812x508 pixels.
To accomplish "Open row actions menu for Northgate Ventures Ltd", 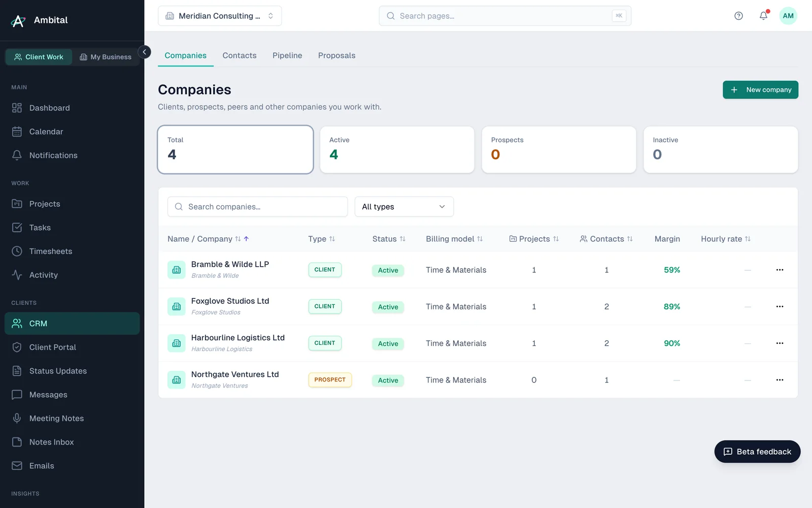I will (780, 380).
